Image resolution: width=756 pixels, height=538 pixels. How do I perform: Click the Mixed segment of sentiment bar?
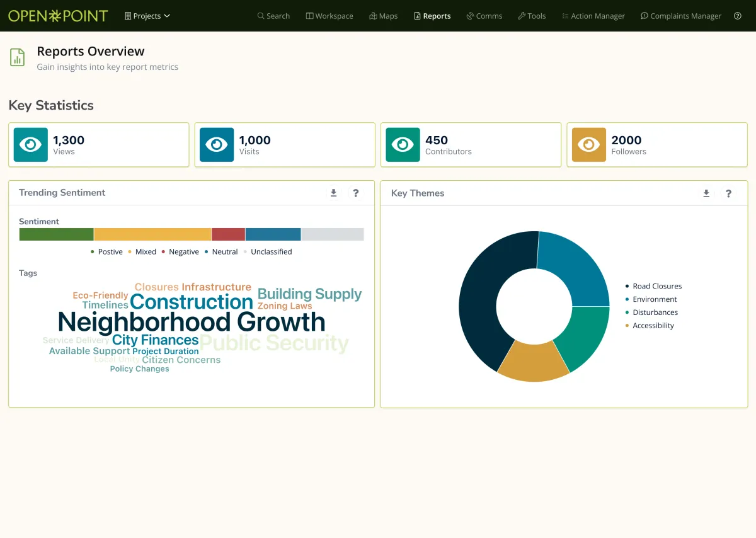pyautogui.click(x=152, y=234)
